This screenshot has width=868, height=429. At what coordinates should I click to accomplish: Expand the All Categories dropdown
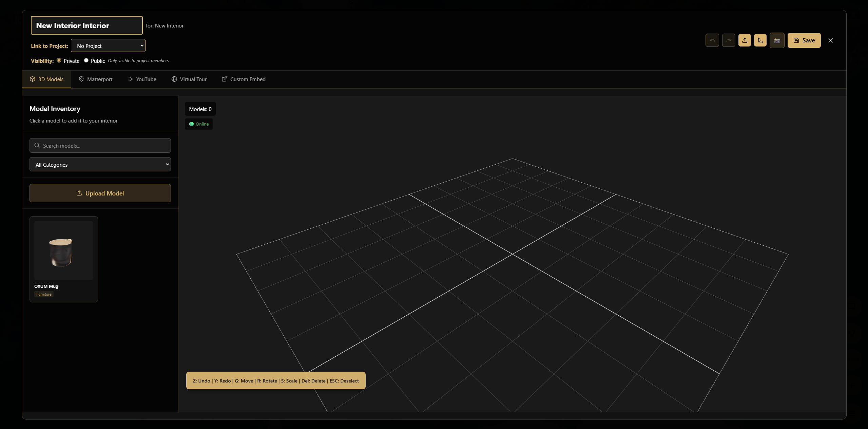pos(100,164)
